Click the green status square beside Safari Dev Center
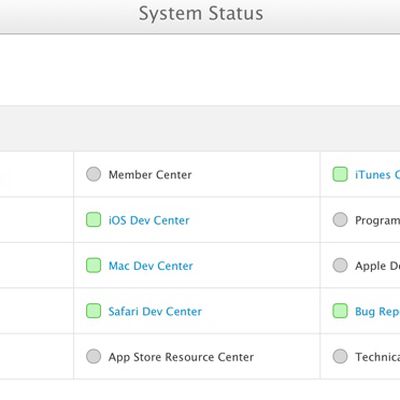Image resolution: width=400 pixels, height=400 pixels. pos(93,311)
